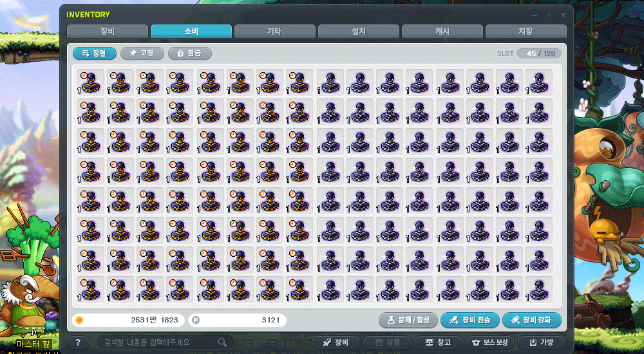The height and width of the screenshot is (354, 644).
Task: Click the 상점 shop button
Action: (387, 342)
